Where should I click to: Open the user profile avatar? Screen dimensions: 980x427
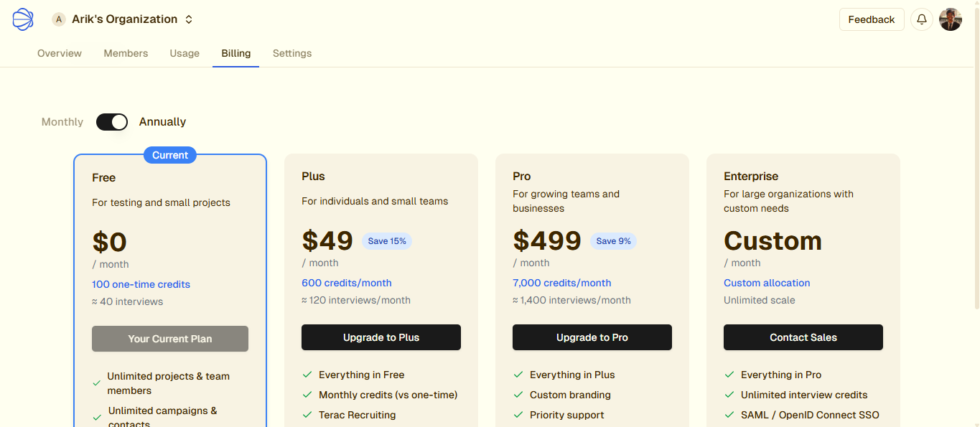pos(951,19)
